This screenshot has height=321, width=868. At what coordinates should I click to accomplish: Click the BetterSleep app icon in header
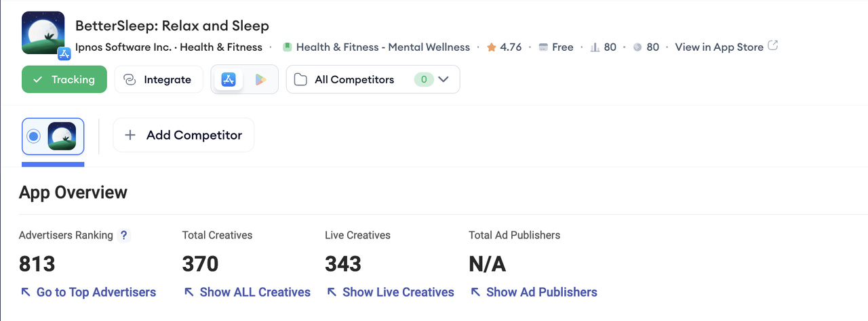point(43,33)
